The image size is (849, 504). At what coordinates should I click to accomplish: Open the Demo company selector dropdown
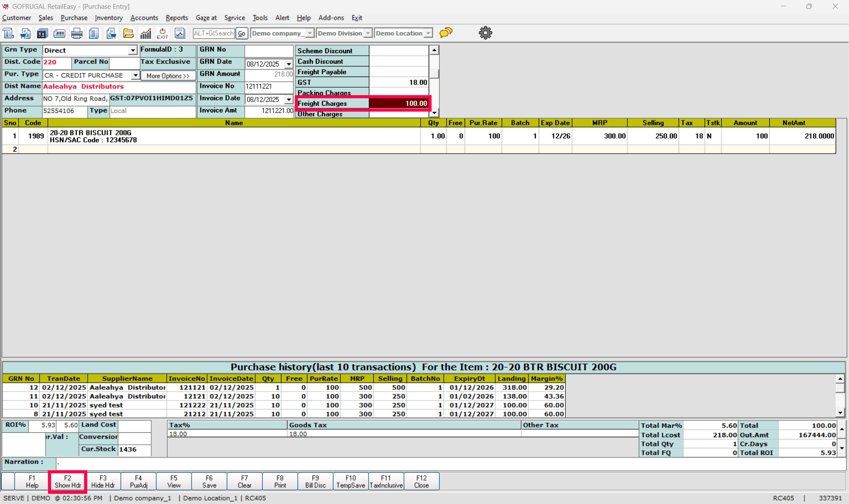click(x=310, y=33)
